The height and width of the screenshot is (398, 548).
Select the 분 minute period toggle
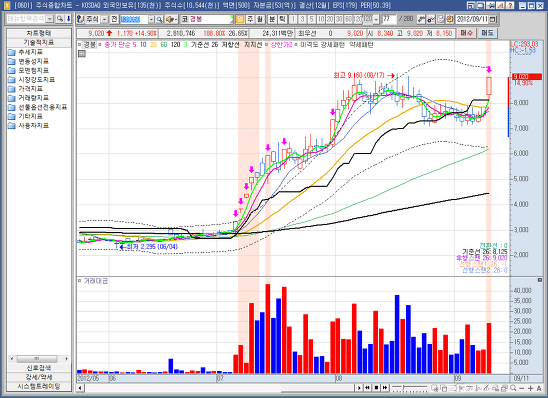click(x=272, y=19)
